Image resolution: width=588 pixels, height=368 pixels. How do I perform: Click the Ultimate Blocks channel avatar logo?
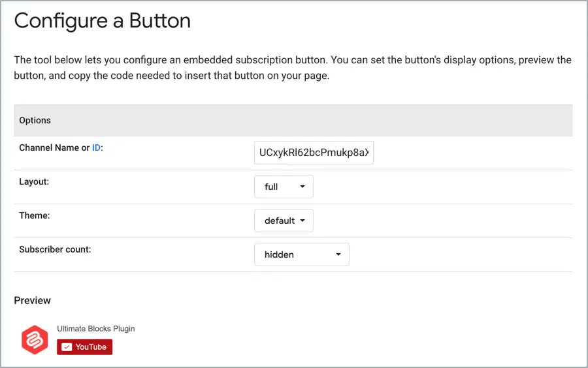click(35, 340)
